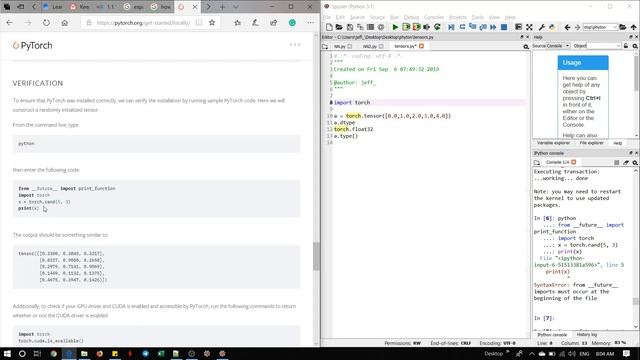Refresh the PyTorch page in the browser
This screenshot has width=640, height=360.
[x=46, y=23]
